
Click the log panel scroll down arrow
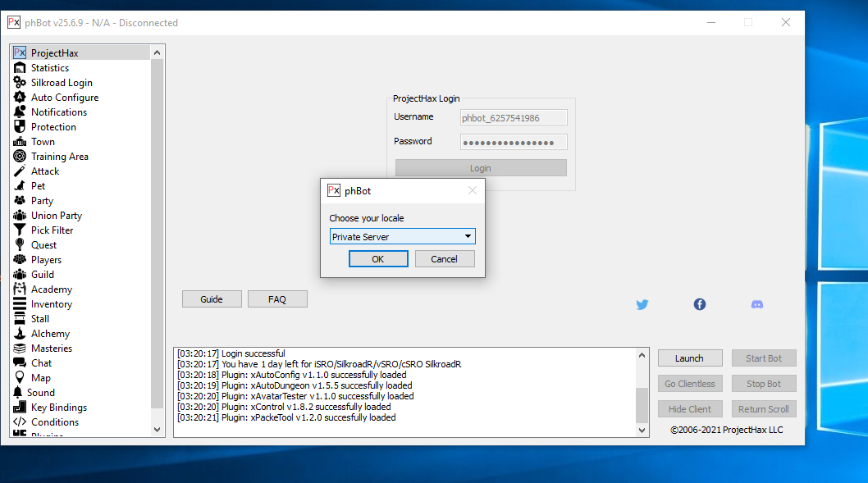point(642,430)
